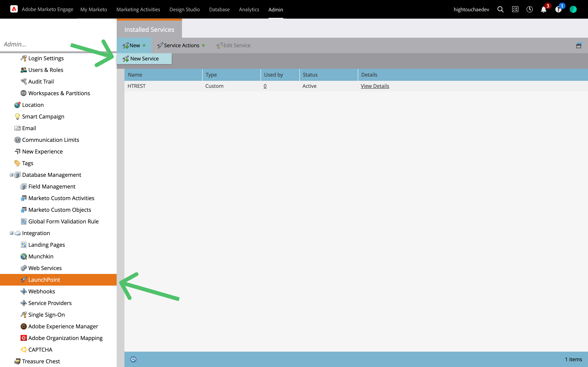Sort by the Name column header

[x=163, y=75]
